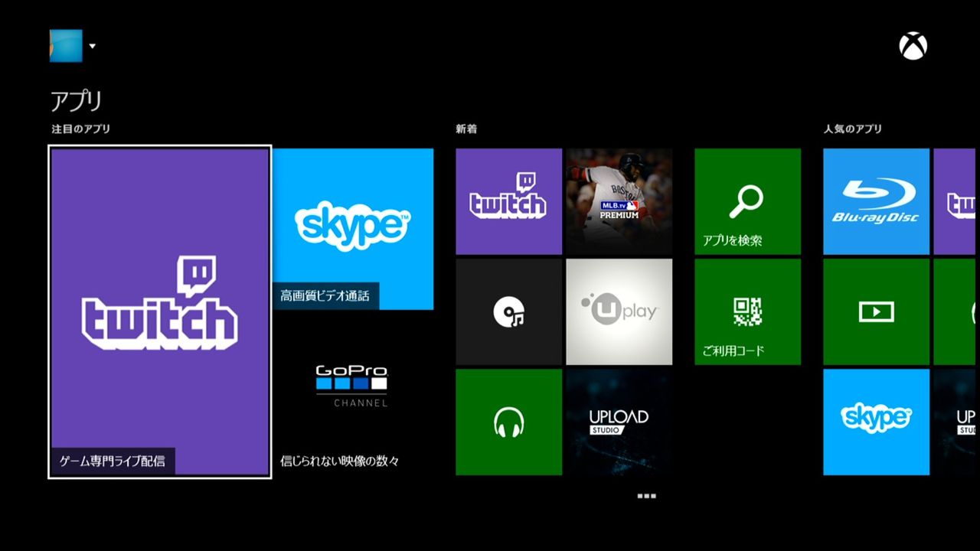Click the 高画質ビデオ通話 banner on Skype tile
This screenshot has height=551, width=980.
click(x=326, y=297)
